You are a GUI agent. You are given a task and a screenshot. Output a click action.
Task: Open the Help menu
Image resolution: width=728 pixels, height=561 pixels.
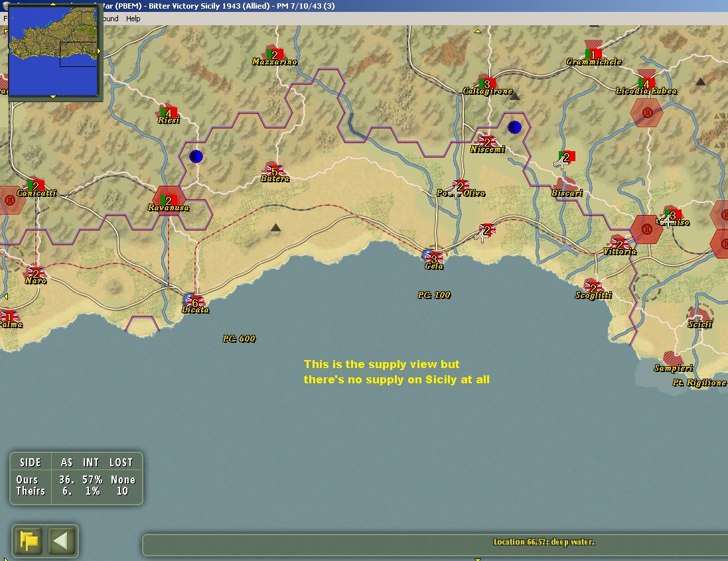point(133,19)
